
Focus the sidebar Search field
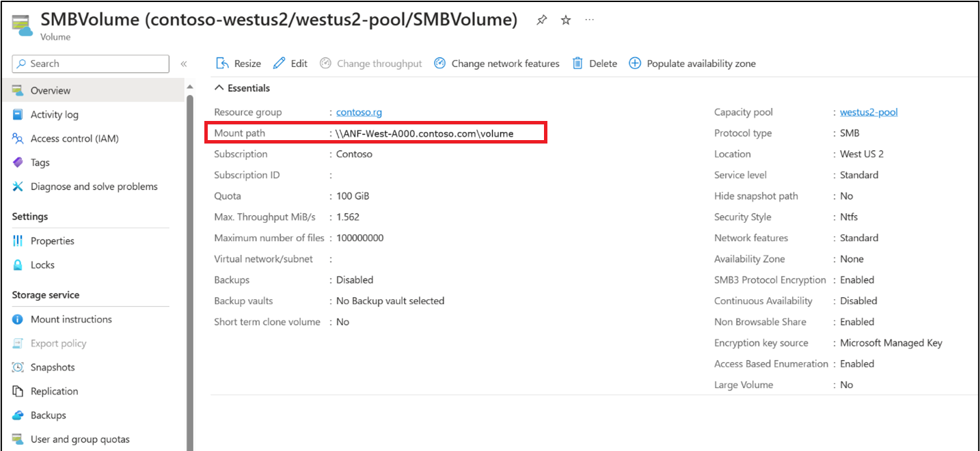point(90,64)
